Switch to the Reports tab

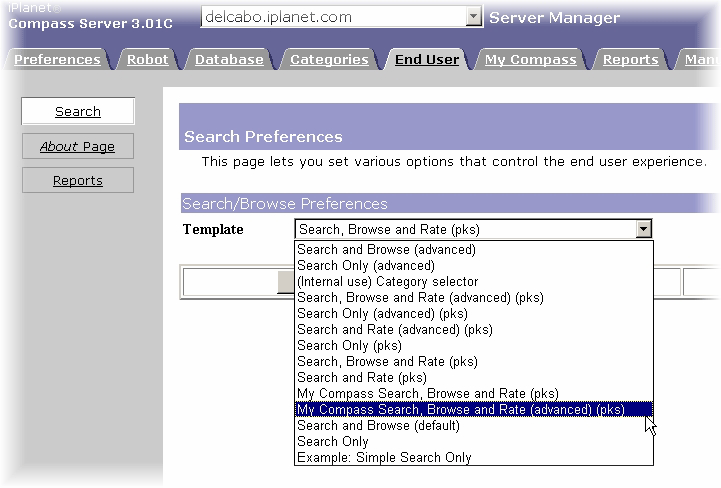coord(630,59)
